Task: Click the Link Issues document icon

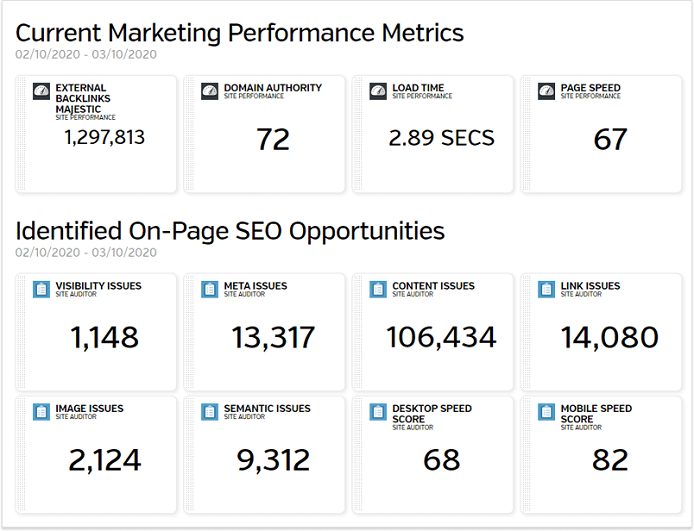Action: pyautogui.click(x=546, y=289)
